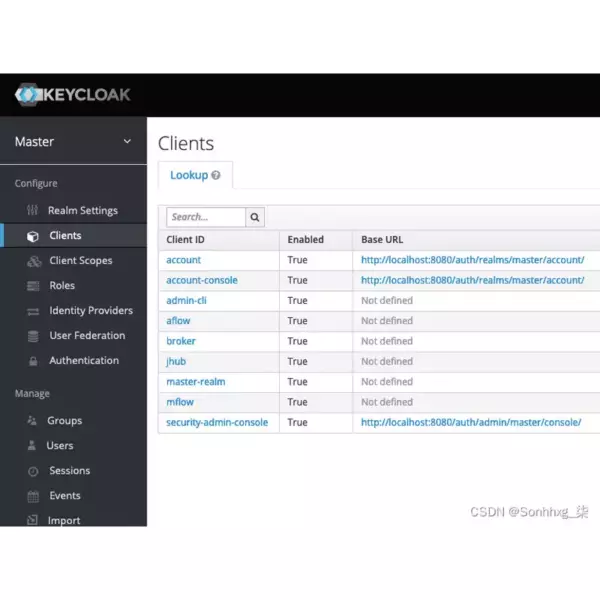Open Users management page
Image resolution: width=600 pixels, height=600 pixels.
(60, 445)
